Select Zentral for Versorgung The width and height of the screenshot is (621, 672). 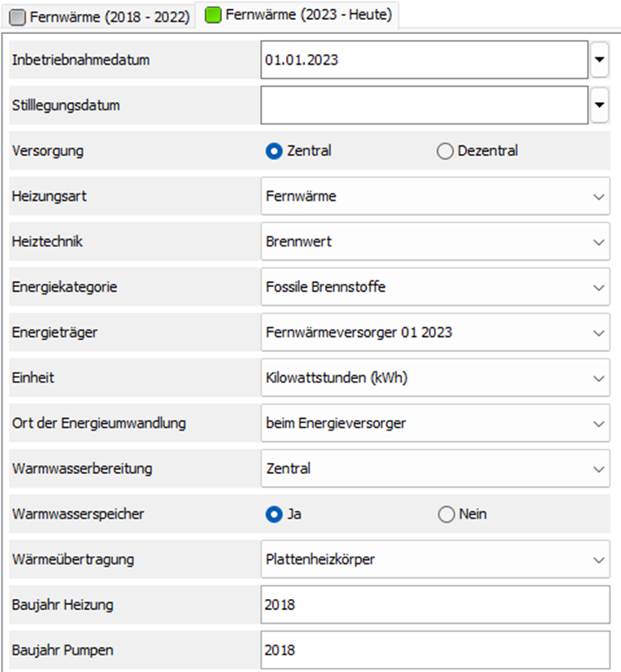point(274,151)
